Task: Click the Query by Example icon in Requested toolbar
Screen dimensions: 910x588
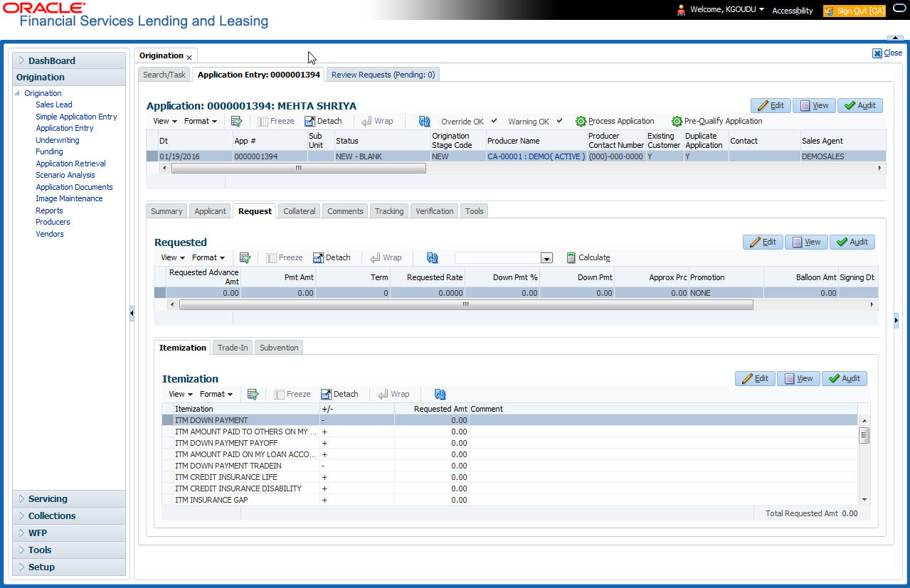Action: coord(245,257)
